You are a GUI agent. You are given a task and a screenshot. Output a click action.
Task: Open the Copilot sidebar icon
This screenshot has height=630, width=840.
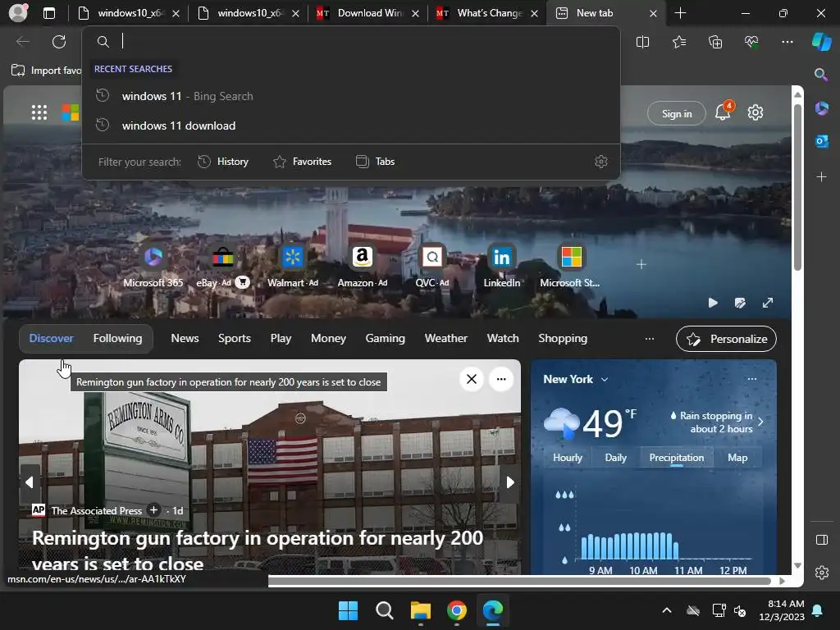pyautogui.click(x=822, y=42)
